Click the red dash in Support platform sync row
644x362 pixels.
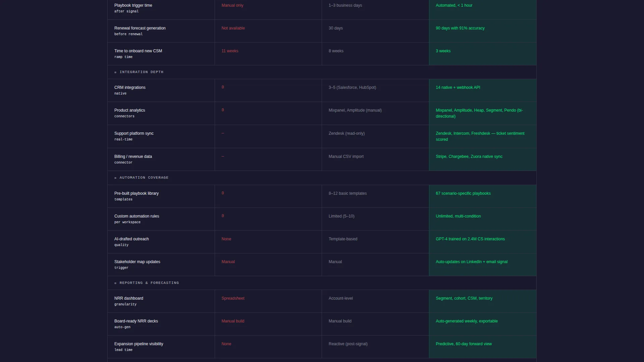[223, 133]
